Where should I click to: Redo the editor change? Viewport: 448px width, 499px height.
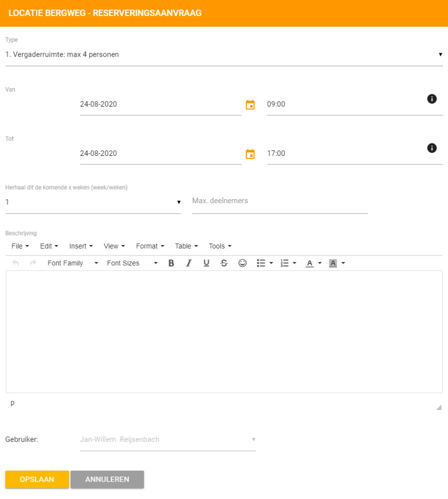[33, 263]
